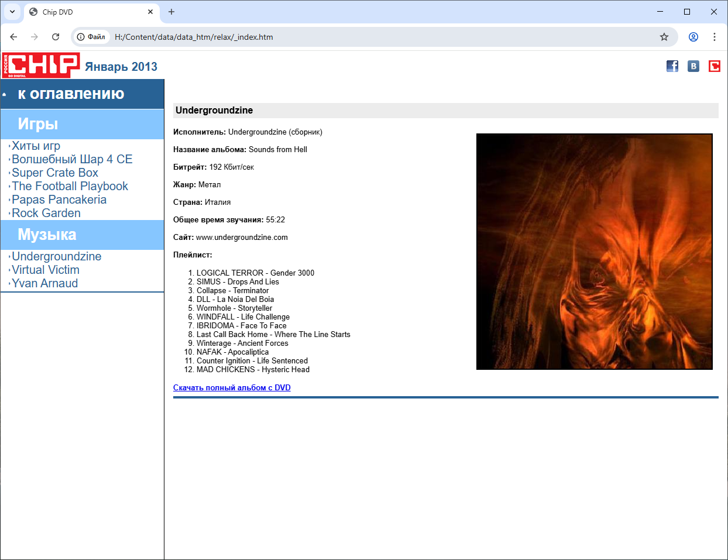This screenshot has width=728, height=560.
Task: Minimize the browser window
Action: click(x=660, y=12)
